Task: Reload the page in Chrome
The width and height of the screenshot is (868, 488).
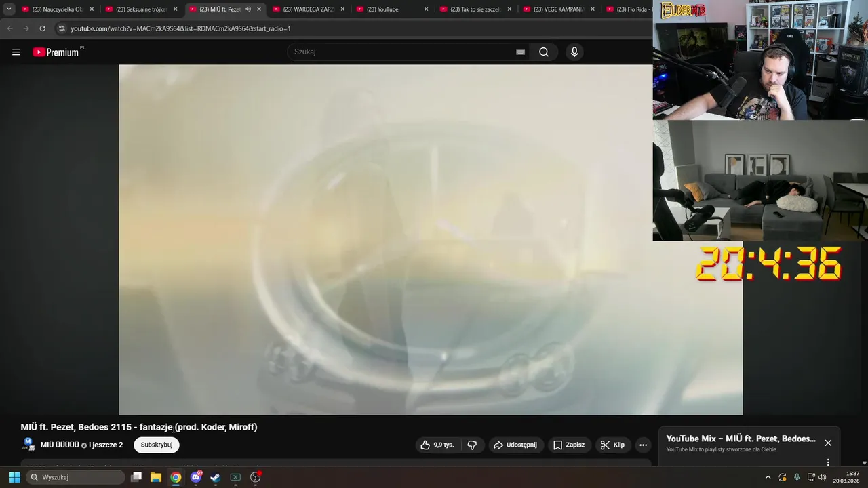Action: 42,28
